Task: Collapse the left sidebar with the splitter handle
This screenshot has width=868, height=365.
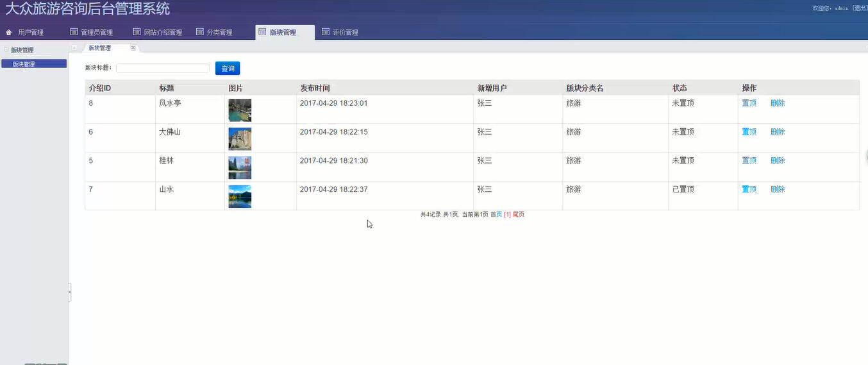Action: point(70,292)
